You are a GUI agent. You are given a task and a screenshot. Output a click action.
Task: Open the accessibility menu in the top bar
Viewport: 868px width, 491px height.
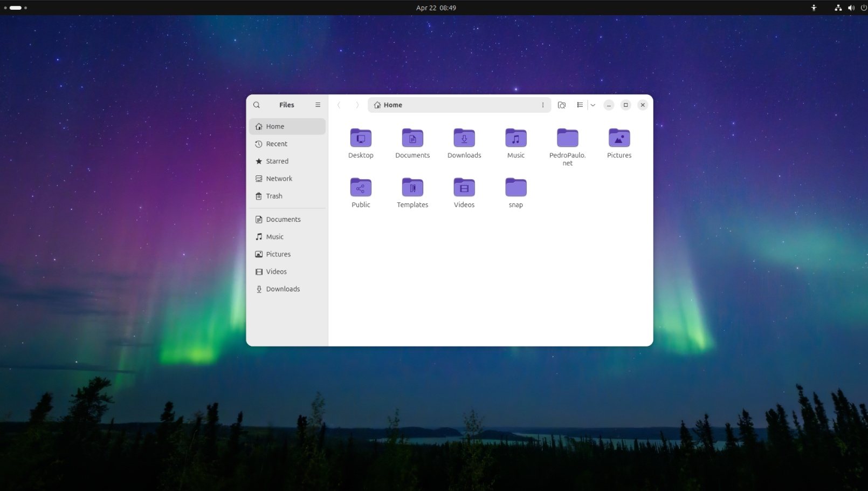[814, 8]
